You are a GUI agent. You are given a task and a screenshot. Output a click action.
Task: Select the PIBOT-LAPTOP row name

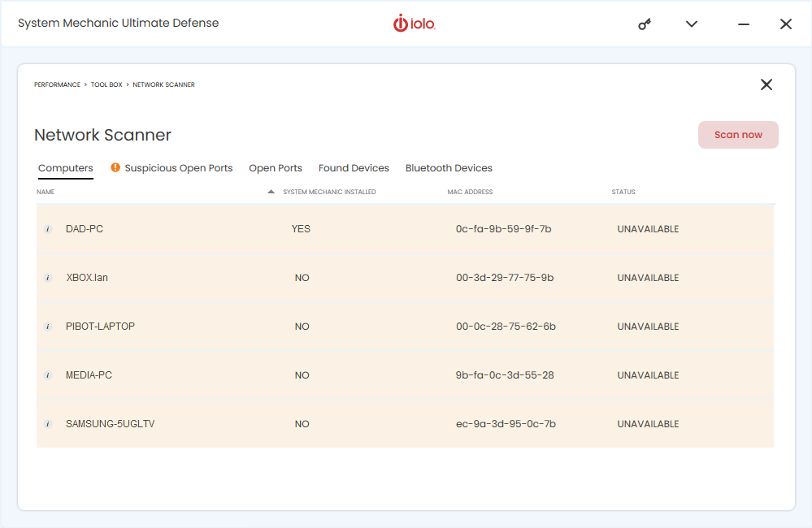click(100, 326)
